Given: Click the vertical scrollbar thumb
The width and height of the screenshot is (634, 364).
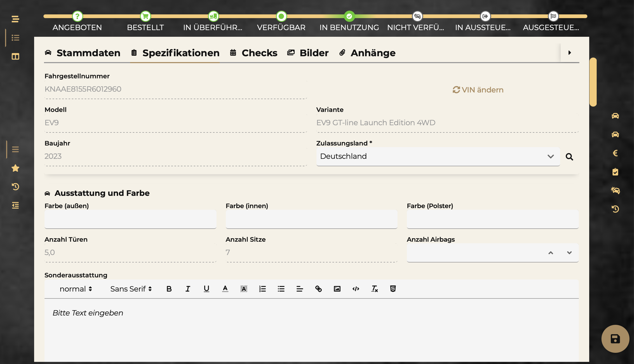Looking at the screenshot, I should point(593,82).
